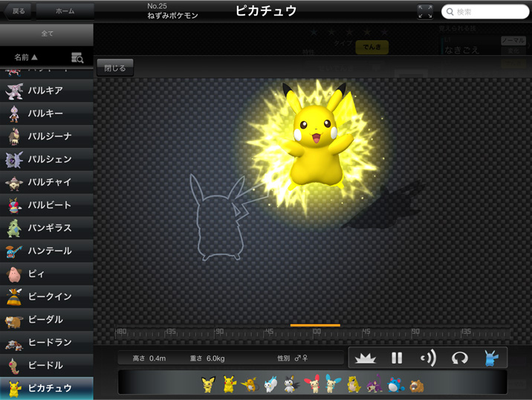Viewport: 532px width, 400px height.
Task: Click the バンギラス sprite icon
Action: (x=14, y=228)
